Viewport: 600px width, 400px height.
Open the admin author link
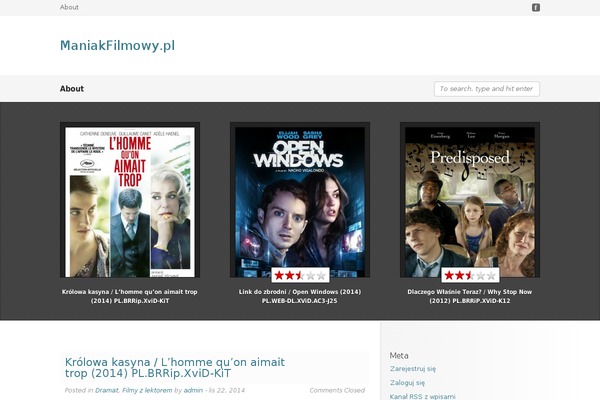point(193,390)
